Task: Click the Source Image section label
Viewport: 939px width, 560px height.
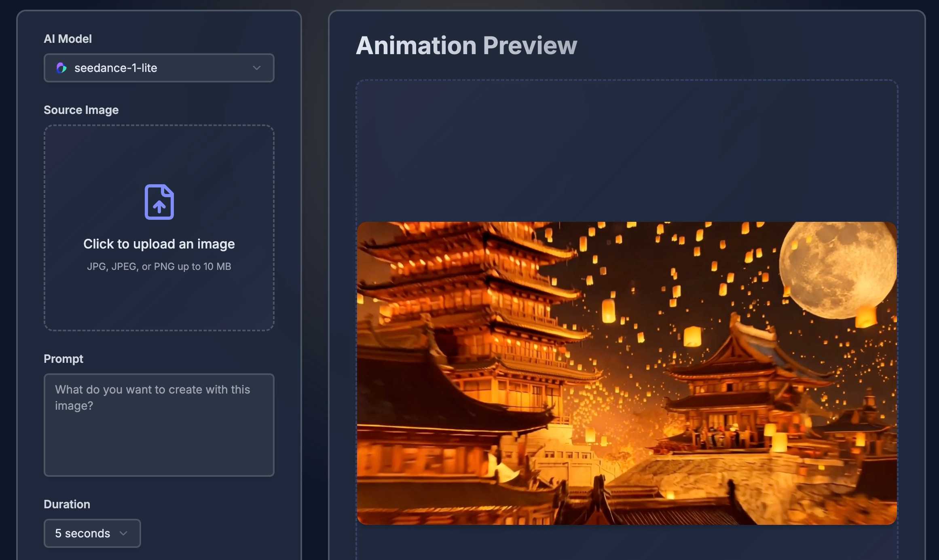Action: [81, 109]
